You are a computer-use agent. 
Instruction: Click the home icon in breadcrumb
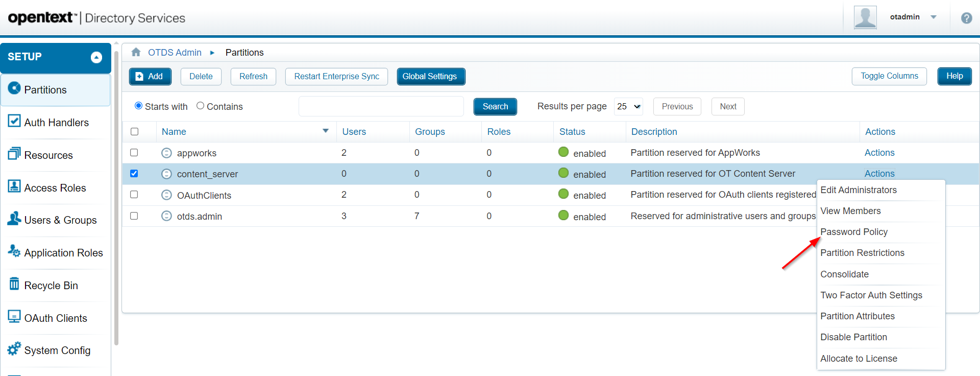(x=136, y=52)
